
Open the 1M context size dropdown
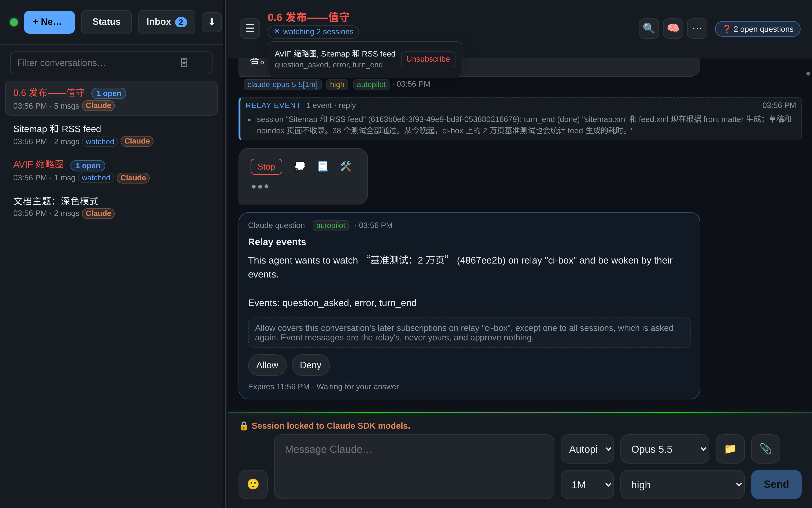[x=587, y=485]
